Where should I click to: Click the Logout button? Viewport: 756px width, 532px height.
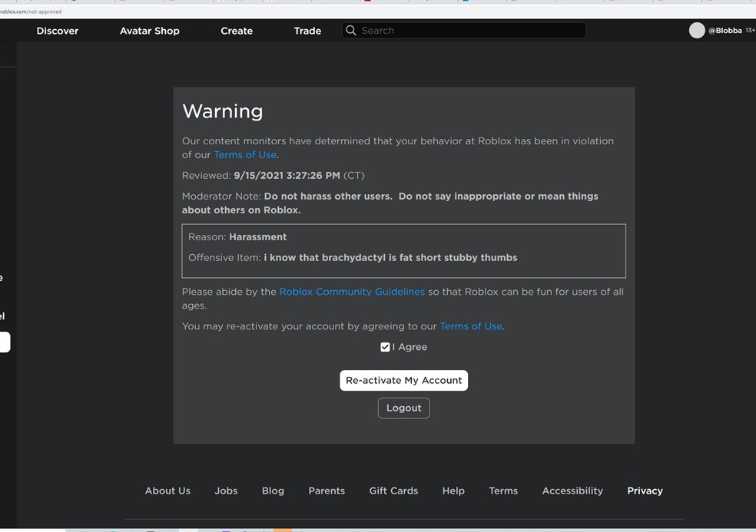click(403, 408)
